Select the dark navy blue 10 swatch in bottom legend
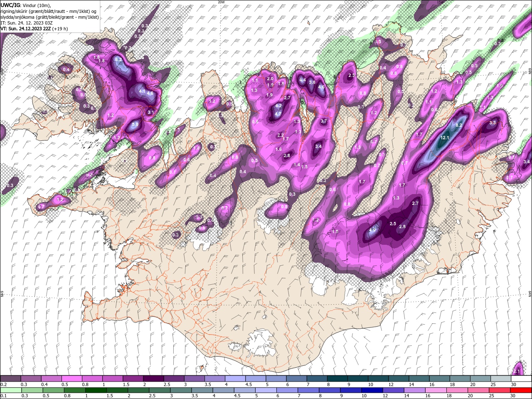The width and height of the screenshot is (532, 399). (x=372, y=390)
